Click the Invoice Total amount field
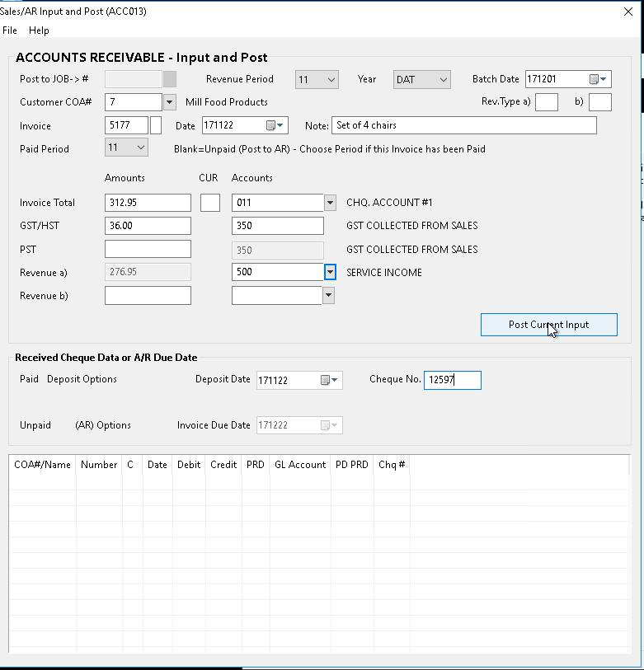Viewport: 644px width, 670px height. coord(148,203)
